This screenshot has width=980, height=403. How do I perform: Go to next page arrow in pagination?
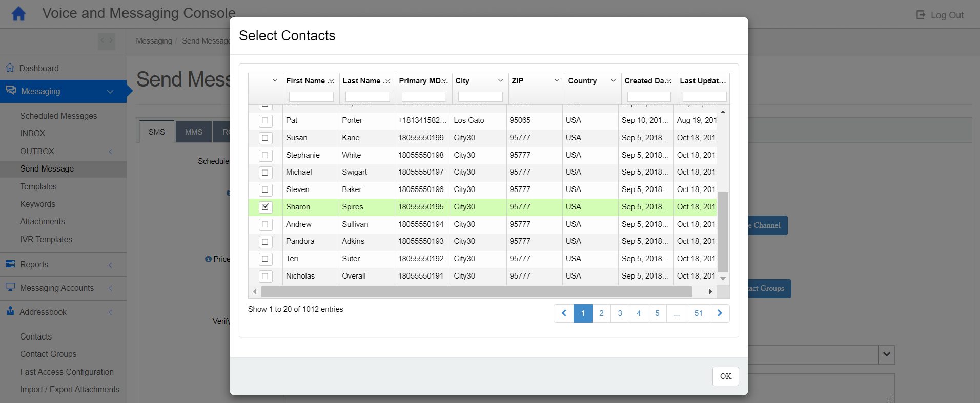point(720,313)
